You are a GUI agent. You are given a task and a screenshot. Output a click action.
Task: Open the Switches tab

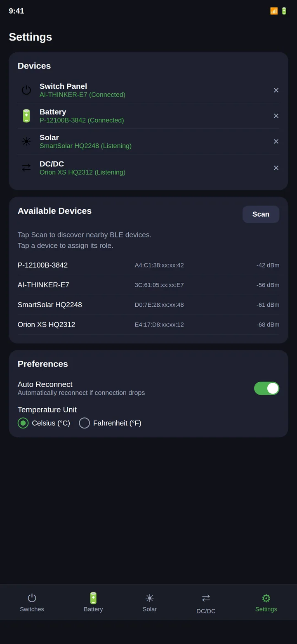pyautogui.click(x=32, y=603)
